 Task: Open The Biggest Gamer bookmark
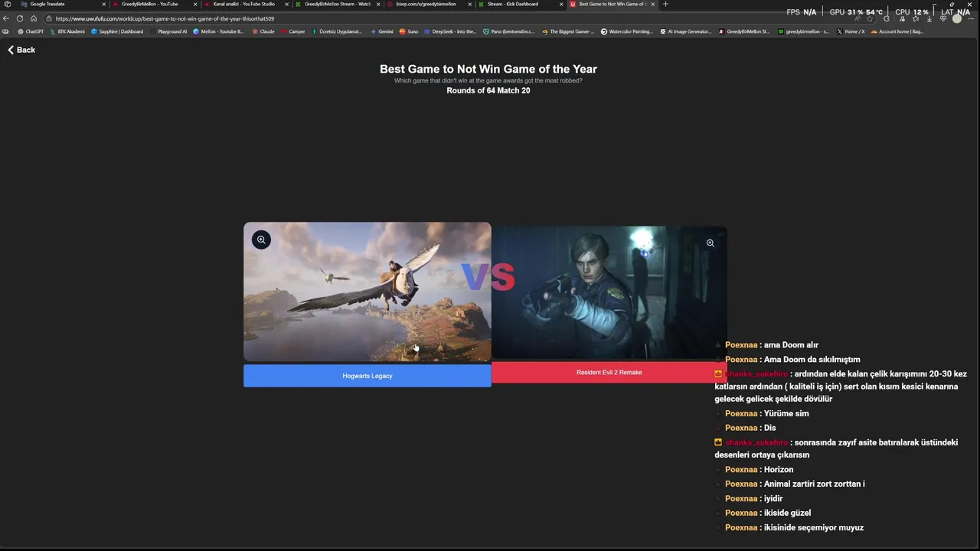(568, 31)
